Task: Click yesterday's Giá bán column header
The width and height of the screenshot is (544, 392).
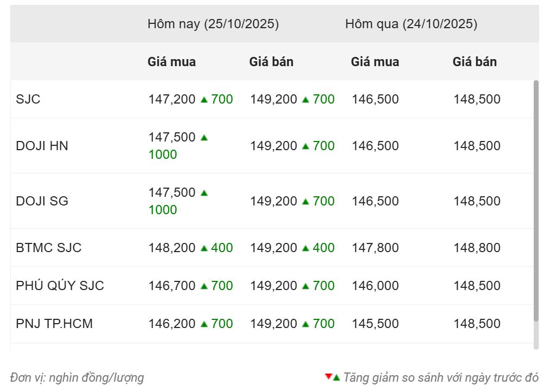Action: [x=475, y=62]
